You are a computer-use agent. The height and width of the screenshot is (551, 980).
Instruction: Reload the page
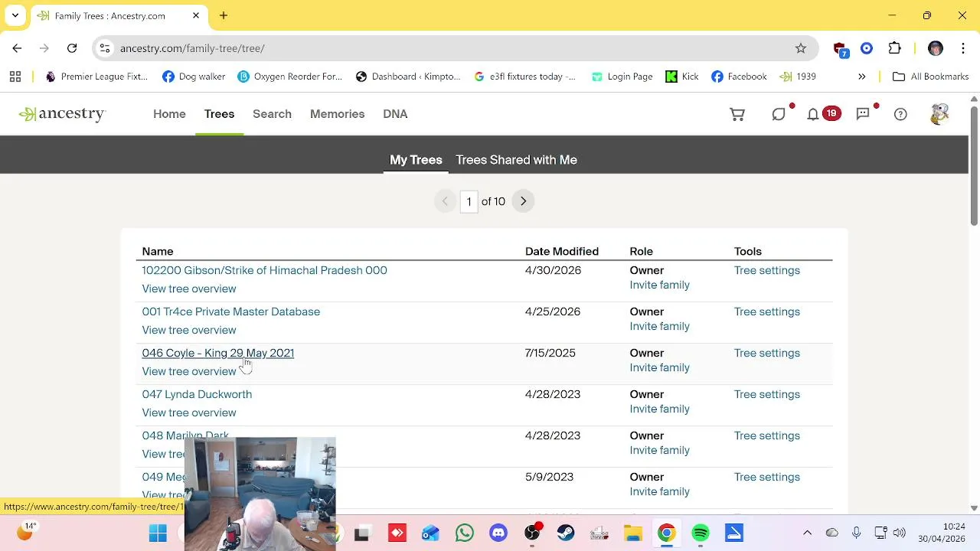tap(72, 48)
